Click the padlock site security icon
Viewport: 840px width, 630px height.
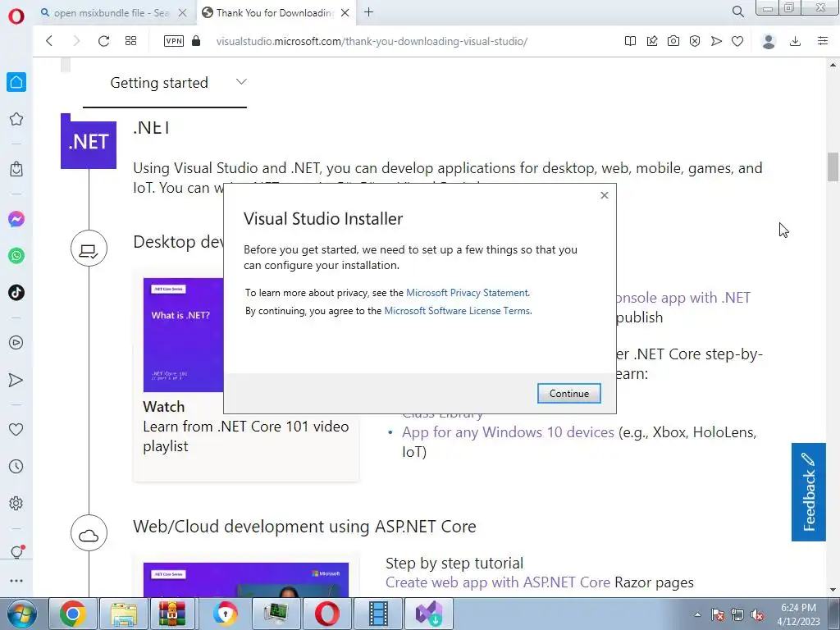(196, 41)
